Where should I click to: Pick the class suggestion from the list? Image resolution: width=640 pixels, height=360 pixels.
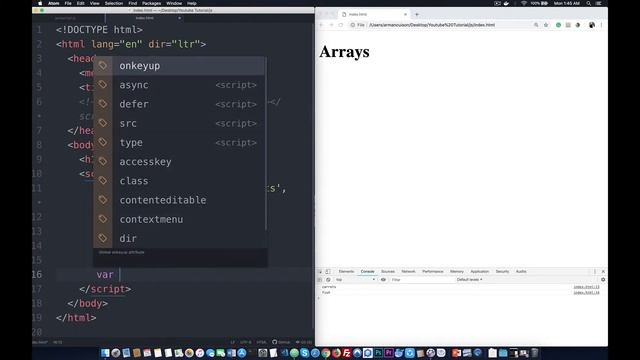pyautogui.click(x=179, y=181)
